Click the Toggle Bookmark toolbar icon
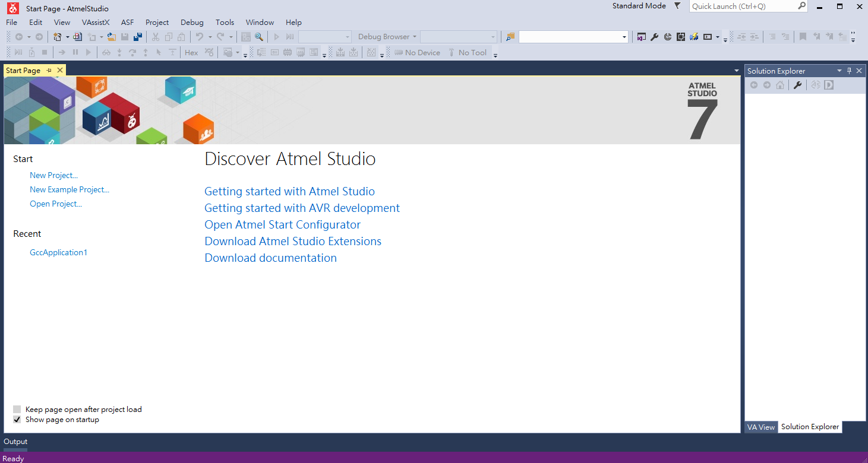Image resolution: width=868 pixels, height=463 pixels. 803,37
